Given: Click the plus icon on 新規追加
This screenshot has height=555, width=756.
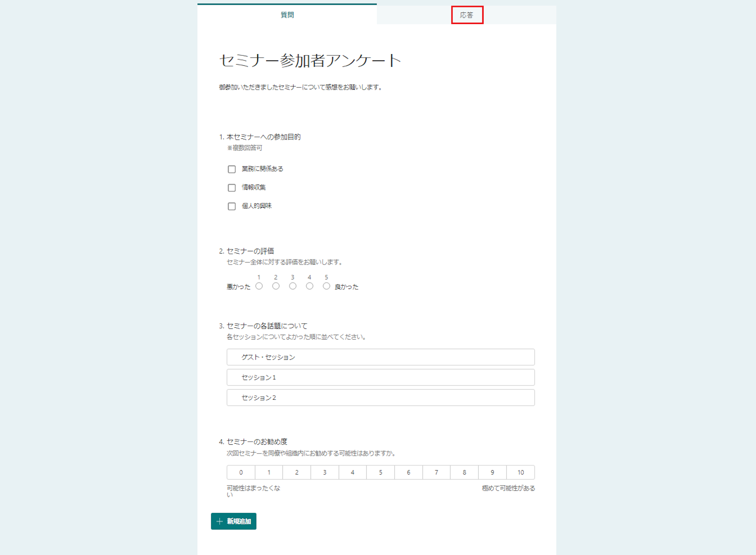Looking at the screenshot, I should 220,521.
